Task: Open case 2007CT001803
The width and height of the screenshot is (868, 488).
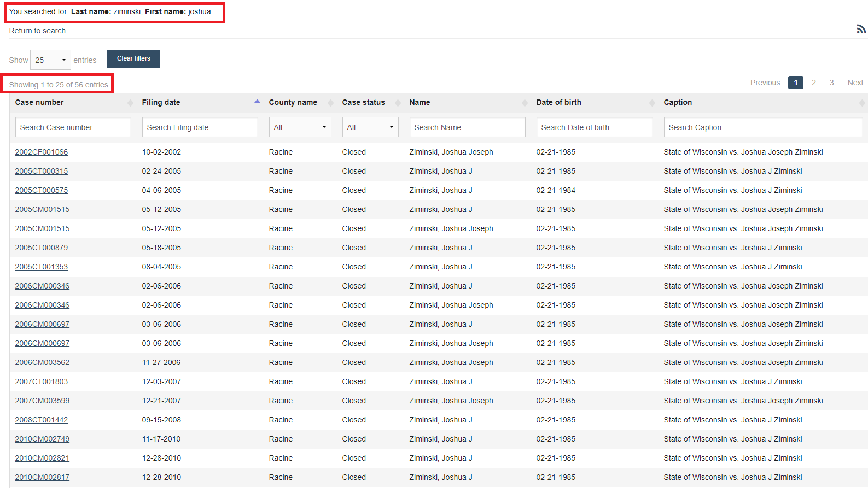Action: 42,381
